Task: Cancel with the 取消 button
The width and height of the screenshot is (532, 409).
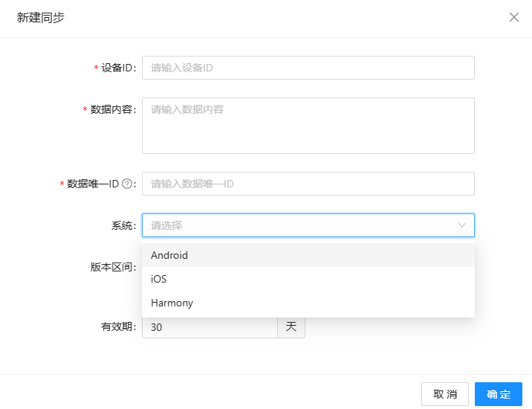Action: pos(445,394)
